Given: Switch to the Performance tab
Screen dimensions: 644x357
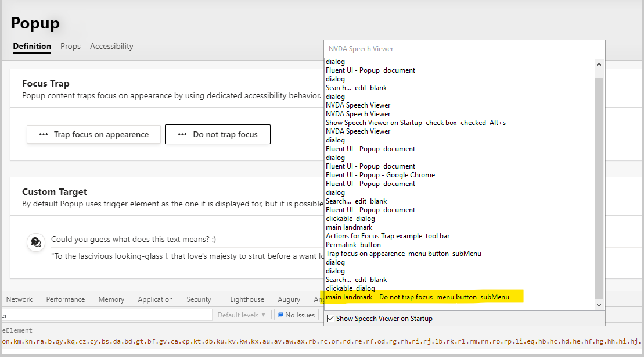Looking at the screenshot, I should pyautogui.click(x=65, y=299).
